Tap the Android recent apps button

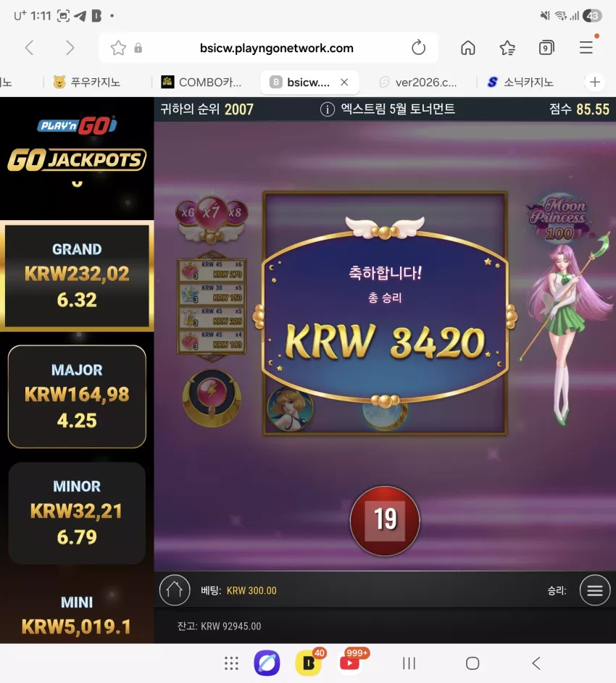tap(409, 663)
